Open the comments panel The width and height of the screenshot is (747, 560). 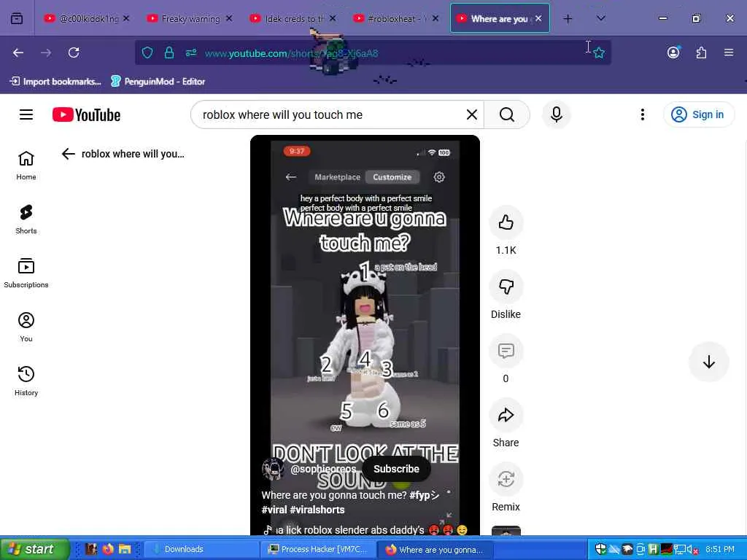pos(506,351)
